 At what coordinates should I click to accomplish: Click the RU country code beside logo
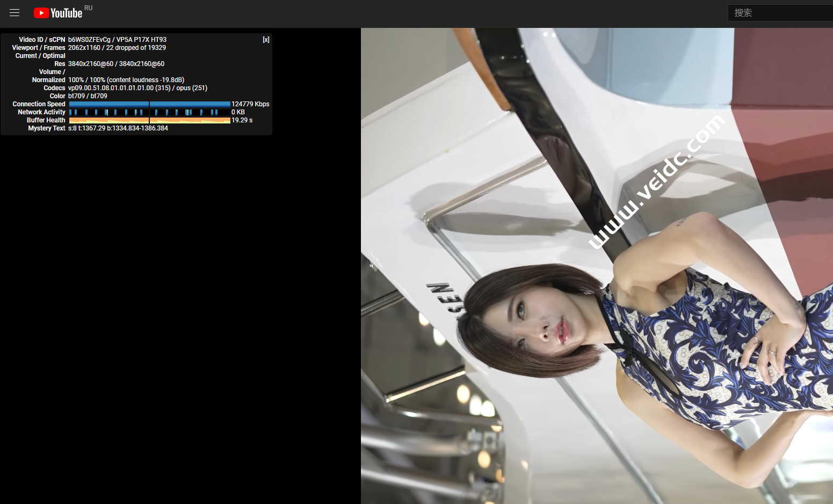pos(89,8)
